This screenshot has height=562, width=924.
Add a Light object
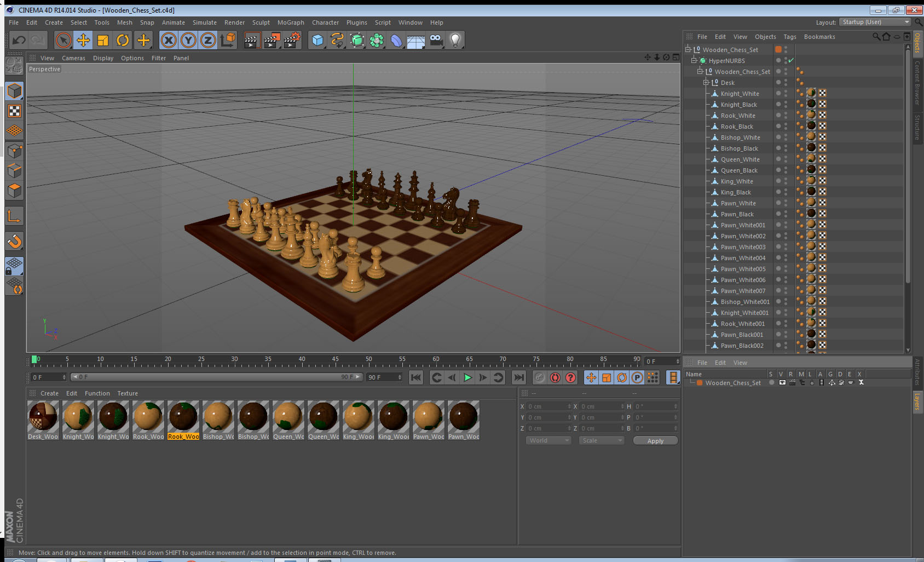point(455,40)
